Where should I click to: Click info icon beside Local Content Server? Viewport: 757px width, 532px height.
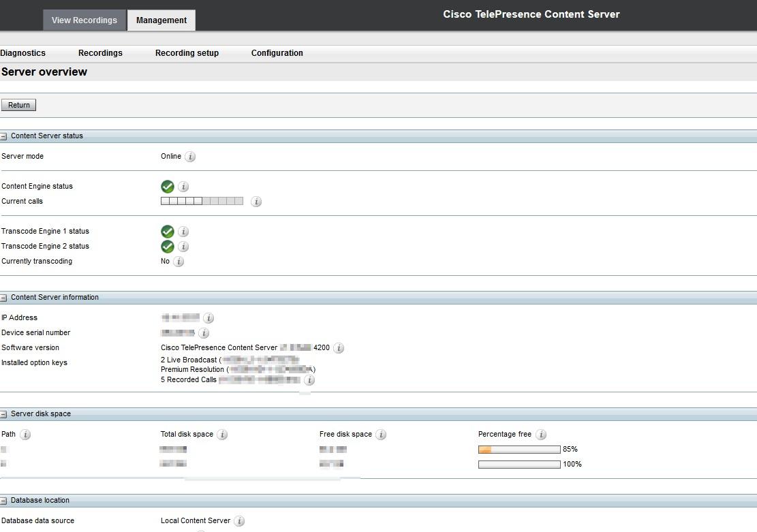pyautogui.click(x=239, y=521)
